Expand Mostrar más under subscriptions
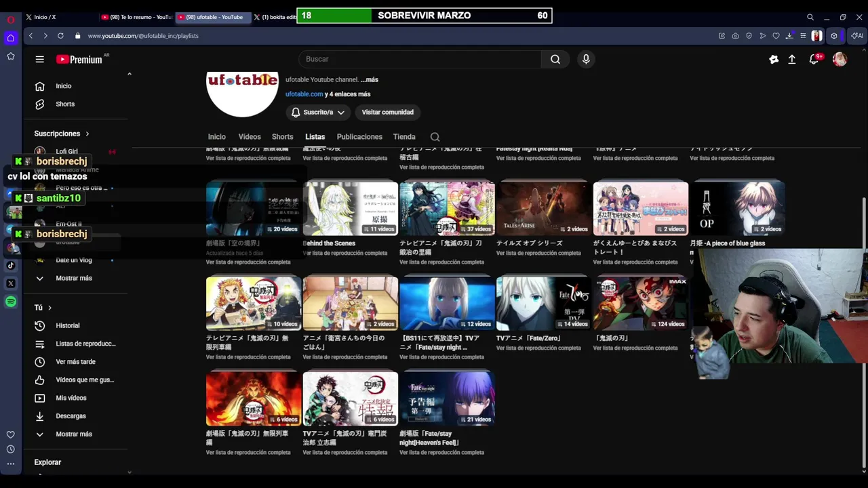The width and height of the screenshot is (868, 488). [74, 278]
